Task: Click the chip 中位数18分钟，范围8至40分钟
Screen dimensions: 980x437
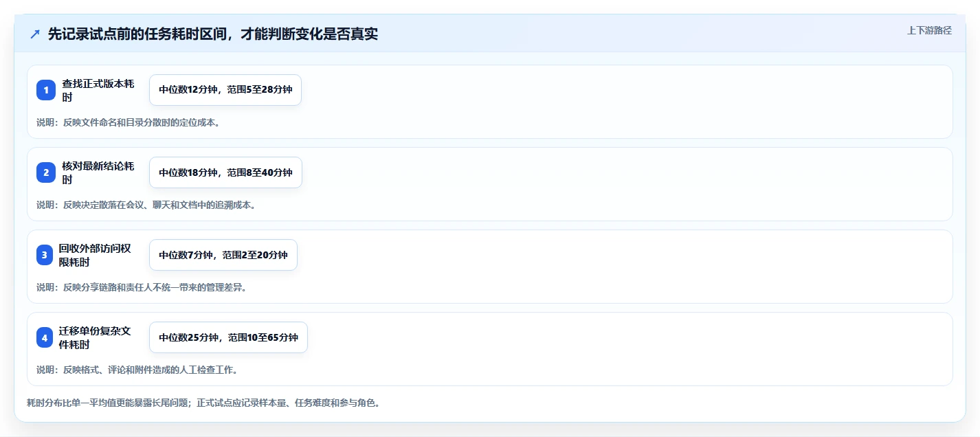Action: coord(225,172)
